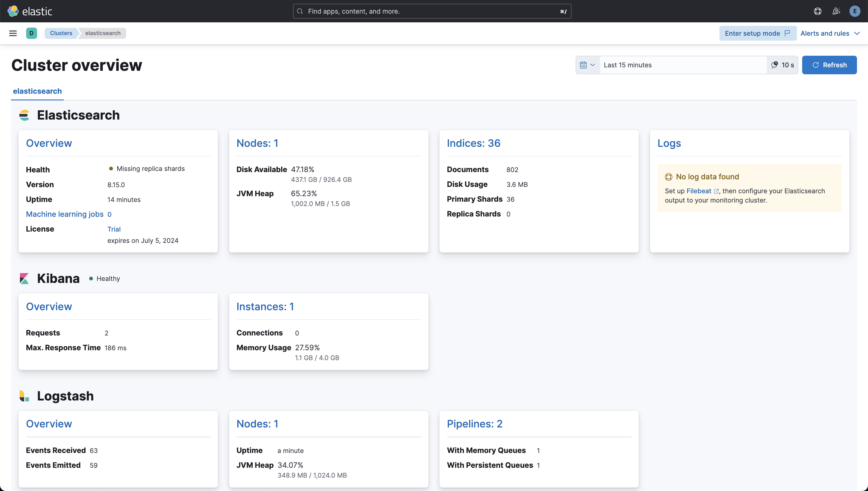Click Enter setup mode button
Viewport: 868px width, 491px height.
pos(757,33)
